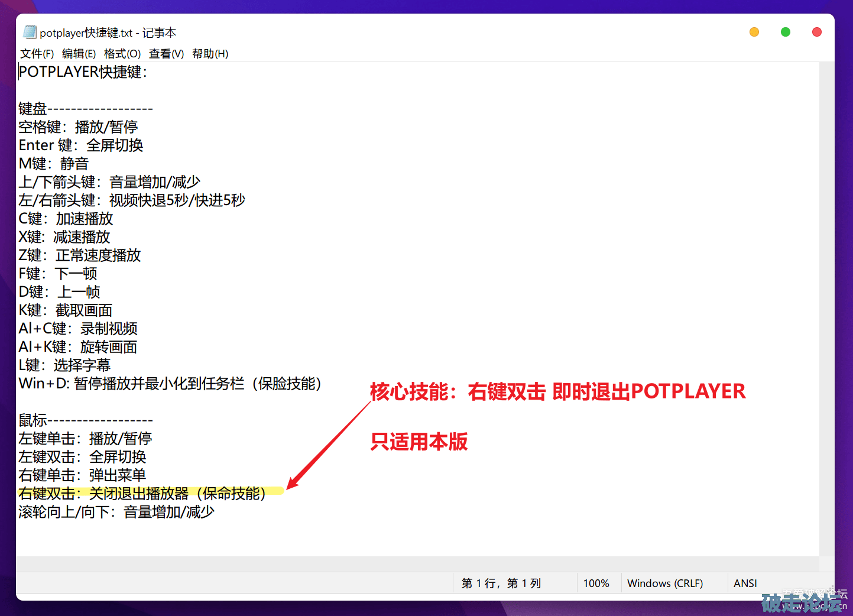Click the highlighted 右键双击 line
Image resolution: width=853 pixels, height=616 pixels.
[x=142, y=493]
